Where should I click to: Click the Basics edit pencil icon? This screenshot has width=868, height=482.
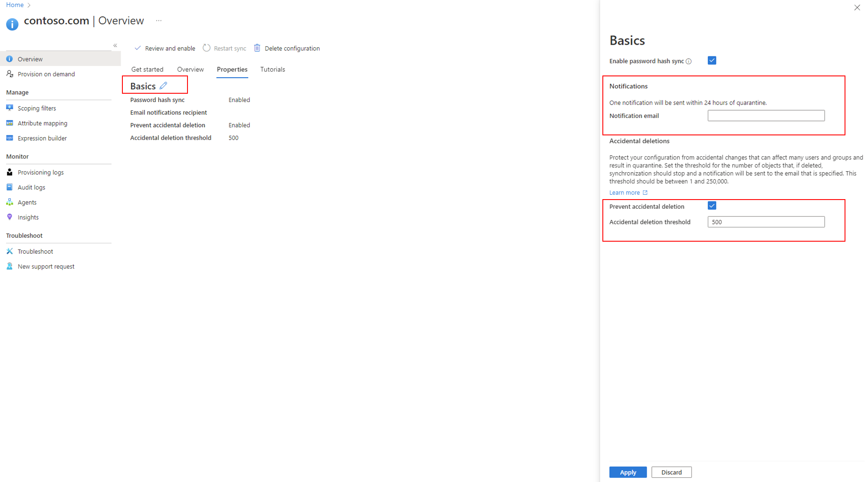point(163,85)
